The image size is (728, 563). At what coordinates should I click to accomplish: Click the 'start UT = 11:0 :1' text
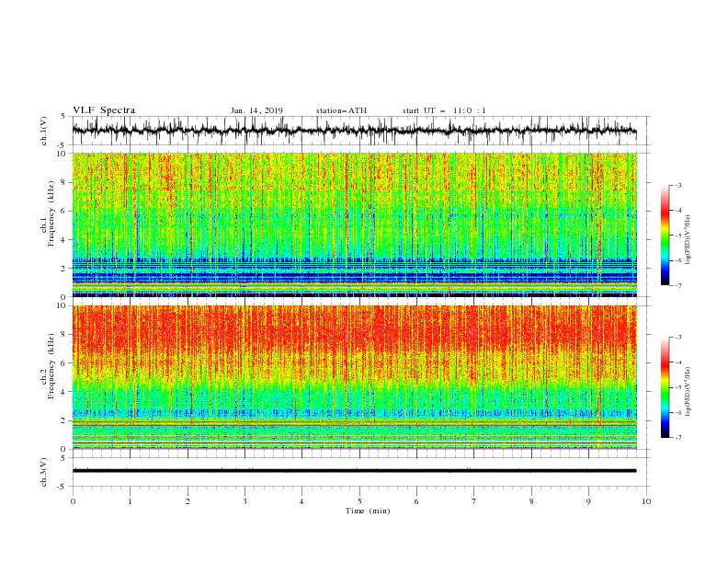point(443,110)
